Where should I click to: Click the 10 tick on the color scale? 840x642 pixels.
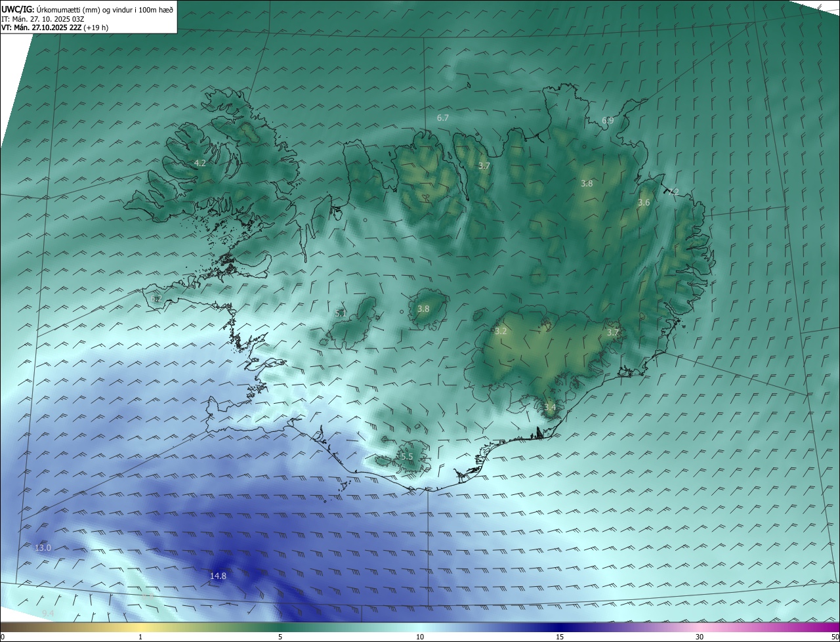(x=420, y=637)
